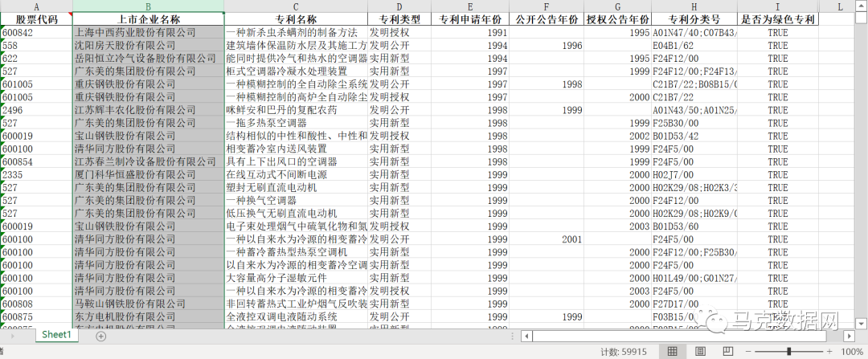Select the cell 江苏春兰制冷设备股份有限公司
868x359 pixels.
click(149, 161)
